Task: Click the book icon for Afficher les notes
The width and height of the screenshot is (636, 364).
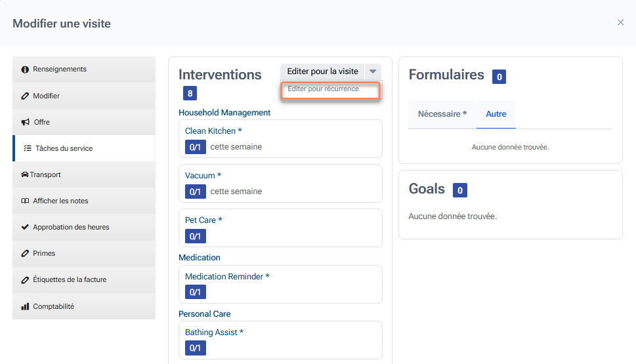Action: pyautogui.click(x=25, y=201)
